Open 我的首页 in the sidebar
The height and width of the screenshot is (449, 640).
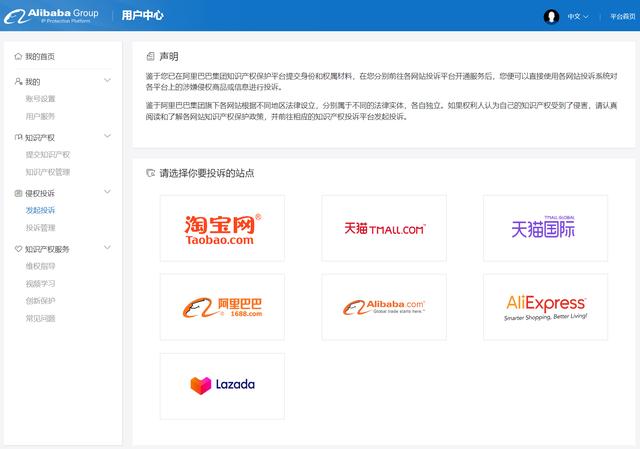click(40, 57)
